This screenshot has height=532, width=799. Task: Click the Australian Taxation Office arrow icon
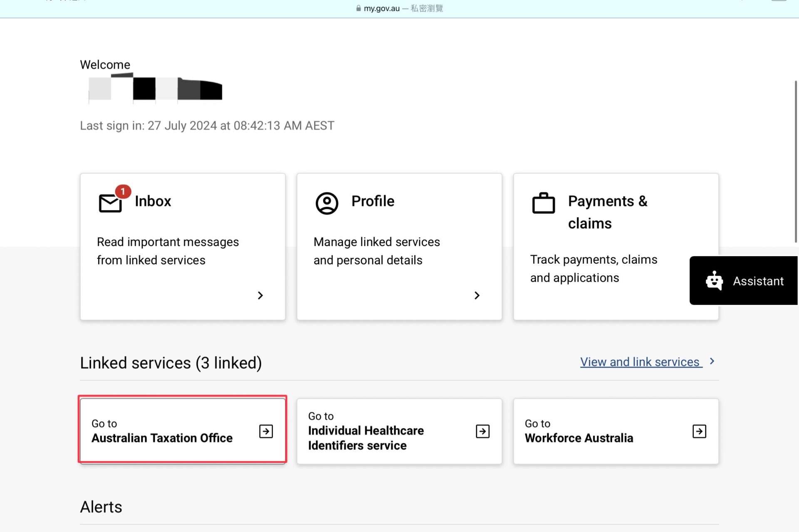point(266,431)
